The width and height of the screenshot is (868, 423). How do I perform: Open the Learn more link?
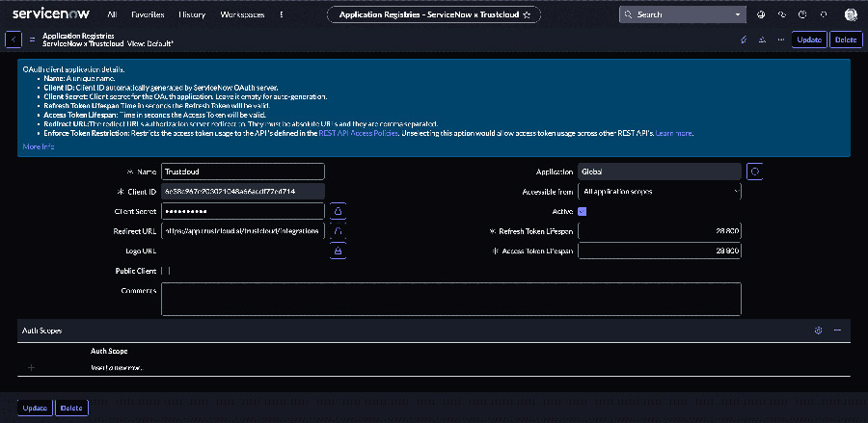[x=674, y=133]
